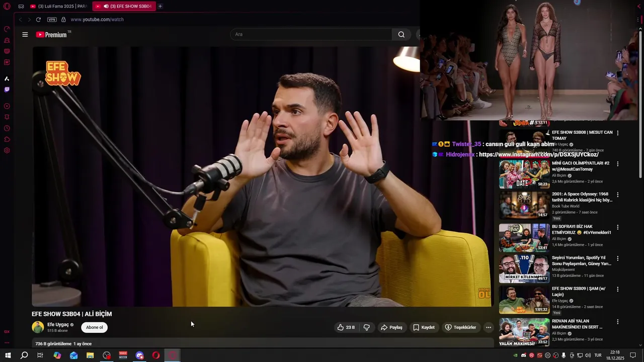Viewport: 644px width, 362px height.
Task: Open options menu for Seyirci Yorumları video
Action: tap(618, 258)
